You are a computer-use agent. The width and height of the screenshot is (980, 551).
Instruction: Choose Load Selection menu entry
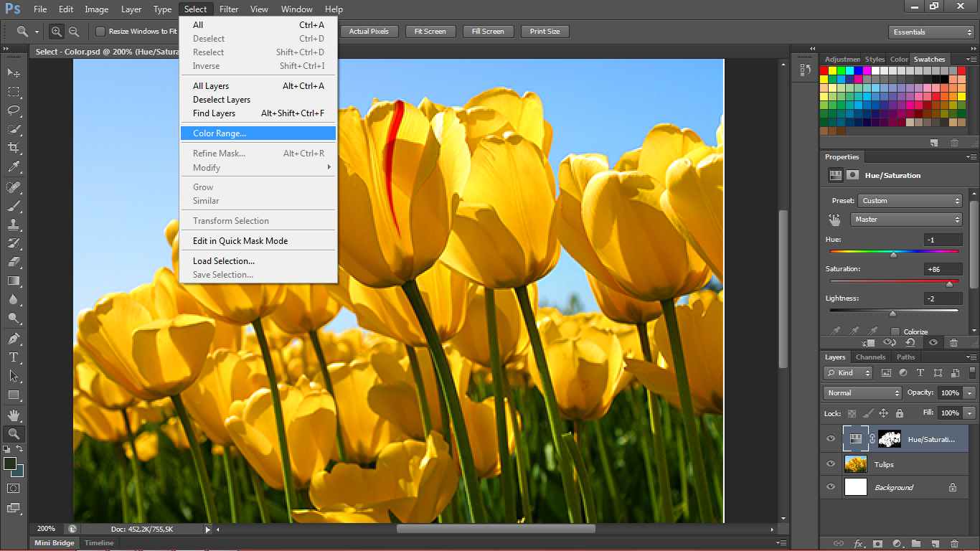[258, 261]
